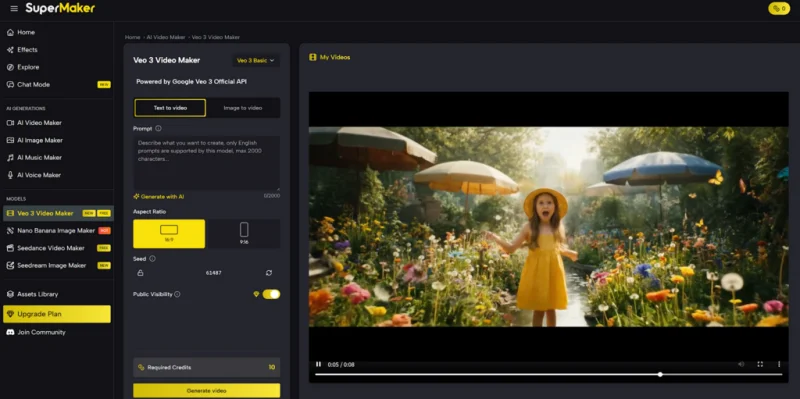Randomize seed with refresh icon

[x=269, y=273]
